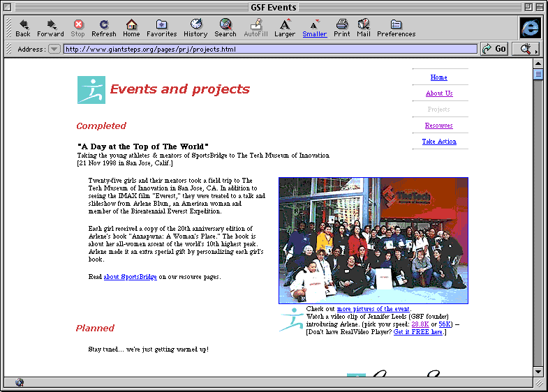
Task: Open the Home navigation link
Action: (x=438, y=77)
